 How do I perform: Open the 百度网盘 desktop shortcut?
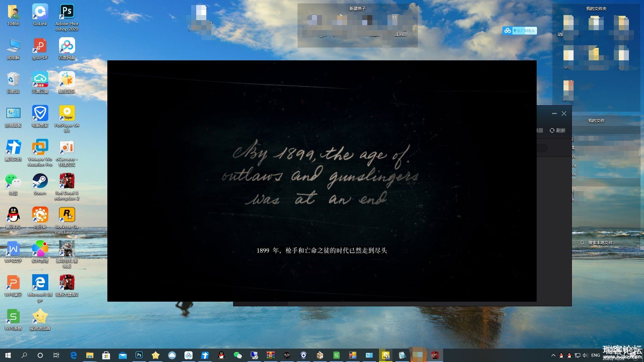tap(67, 49)
